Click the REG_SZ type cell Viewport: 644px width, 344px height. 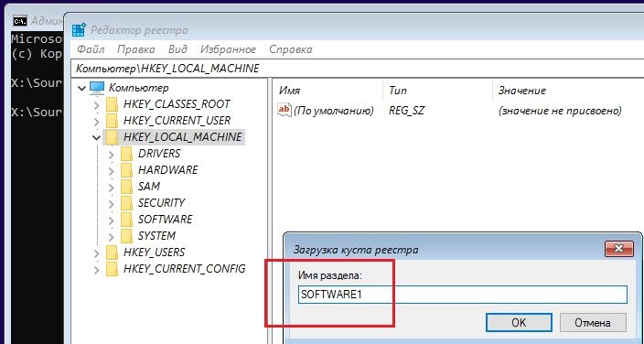[x=406, y=111]
